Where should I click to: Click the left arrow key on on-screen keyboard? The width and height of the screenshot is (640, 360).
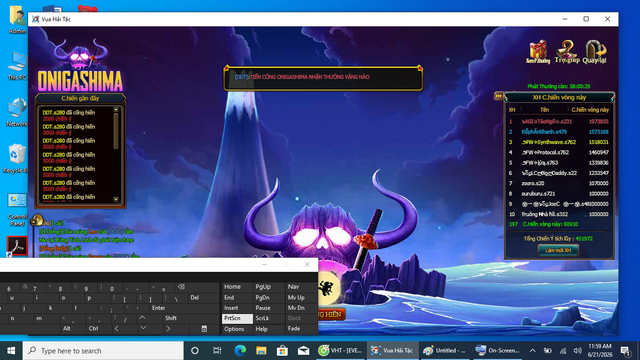point(117,328)
